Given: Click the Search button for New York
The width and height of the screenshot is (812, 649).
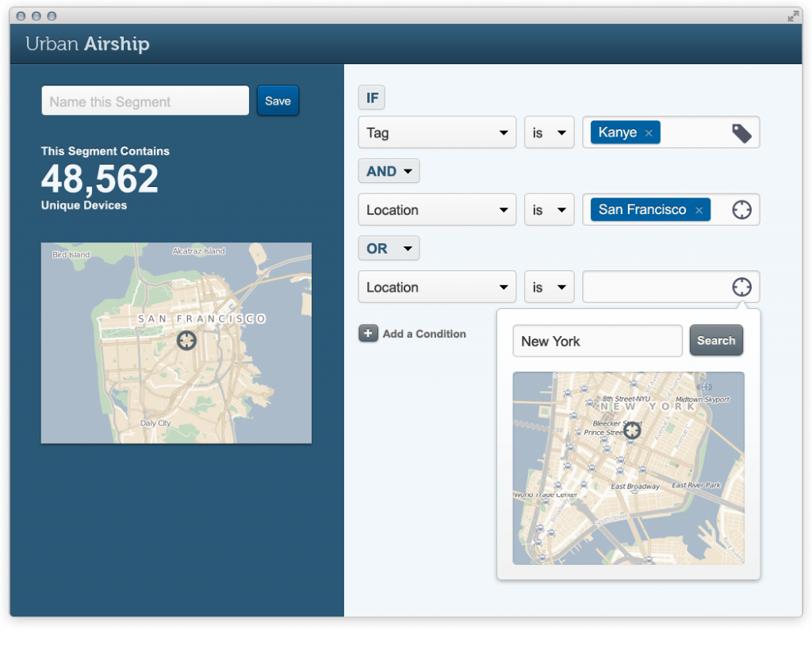Looking at the screenshot, I should pos(716,340).
